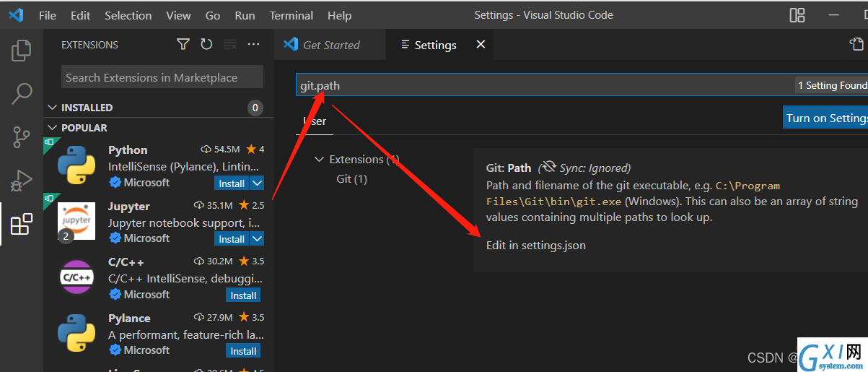Viewport: 868px width, 372px height.
Task: Collapse the INSTALLED extensions section
Action: (159, 108)
